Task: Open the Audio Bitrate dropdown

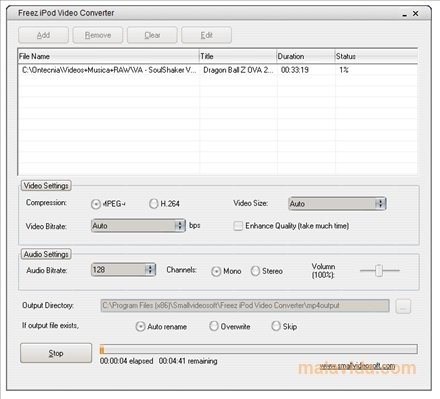Action: [123, 270]
